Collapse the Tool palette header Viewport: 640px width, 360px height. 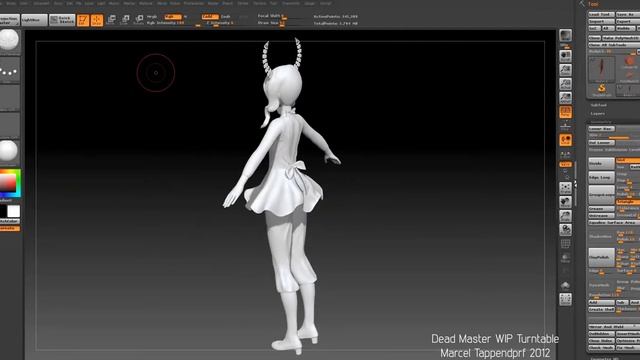click(593, 4)
